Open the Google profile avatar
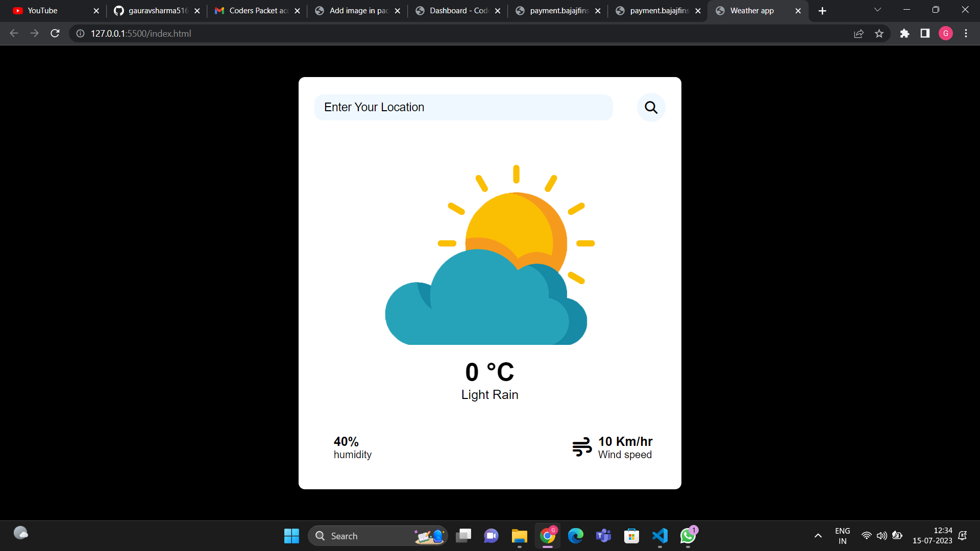The image size is (980, 551). click(945, 34)
